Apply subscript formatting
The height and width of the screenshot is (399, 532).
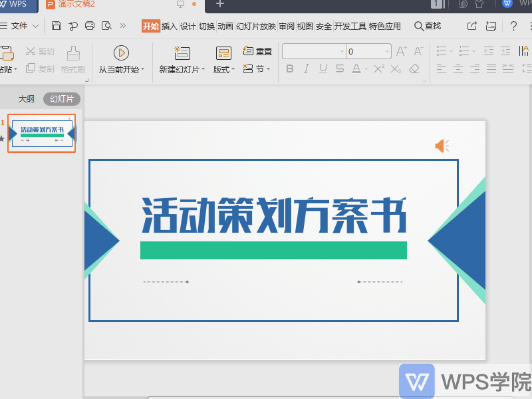tap(397, 68)
